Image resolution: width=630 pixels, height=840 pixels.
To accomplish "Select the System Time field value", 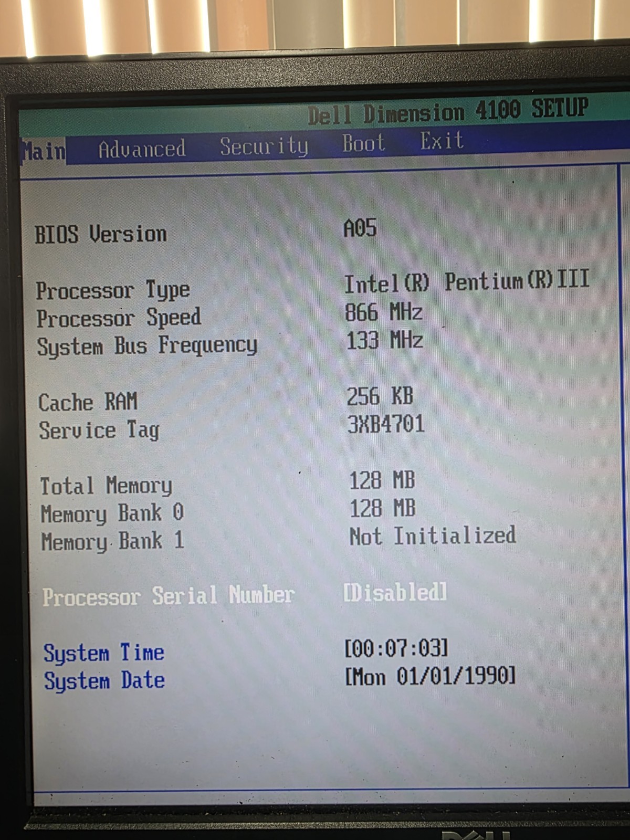I will (396, 648).
